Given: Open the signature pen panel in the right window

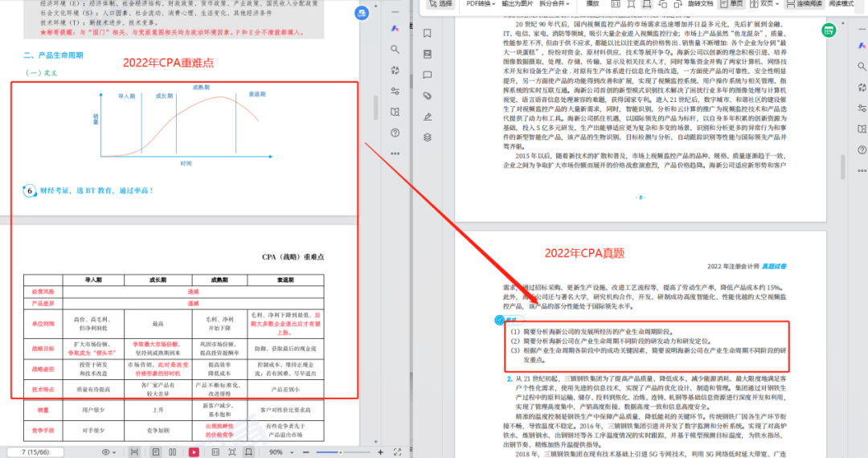Looking at the screenshot, I should point(428,117).
